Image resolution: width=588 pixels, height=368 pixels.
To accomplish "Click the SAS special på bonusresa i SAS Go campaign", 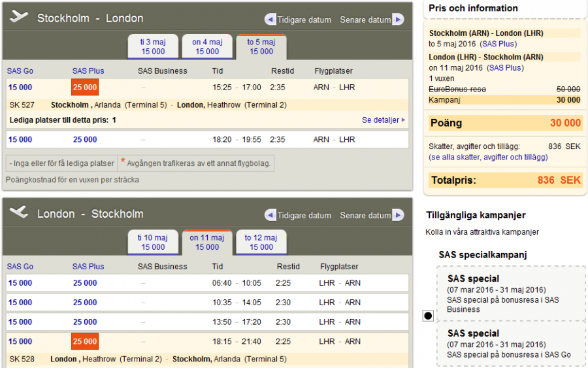I will pyautogui.click(x=511, y=344).
